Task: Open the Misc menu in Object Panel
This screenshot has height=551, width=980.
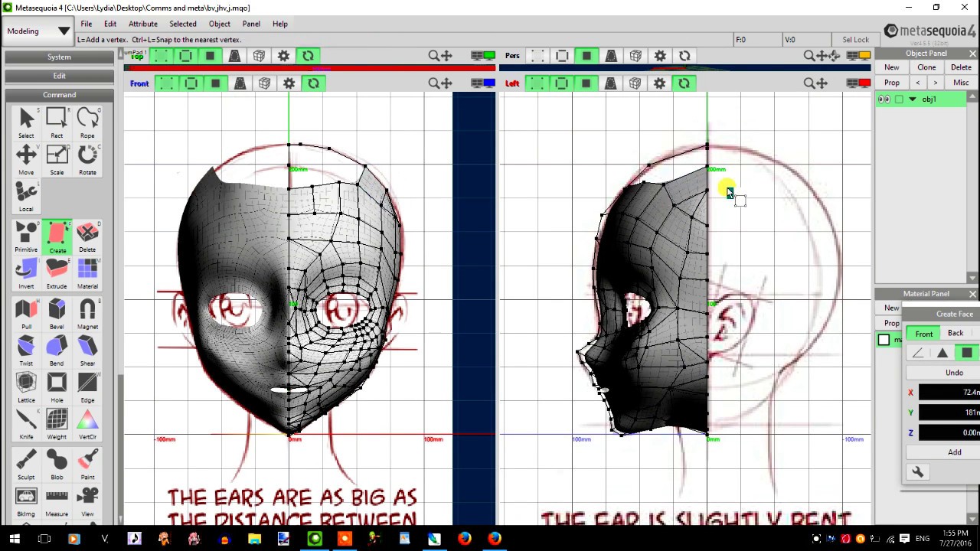Action: click(961, 83)
